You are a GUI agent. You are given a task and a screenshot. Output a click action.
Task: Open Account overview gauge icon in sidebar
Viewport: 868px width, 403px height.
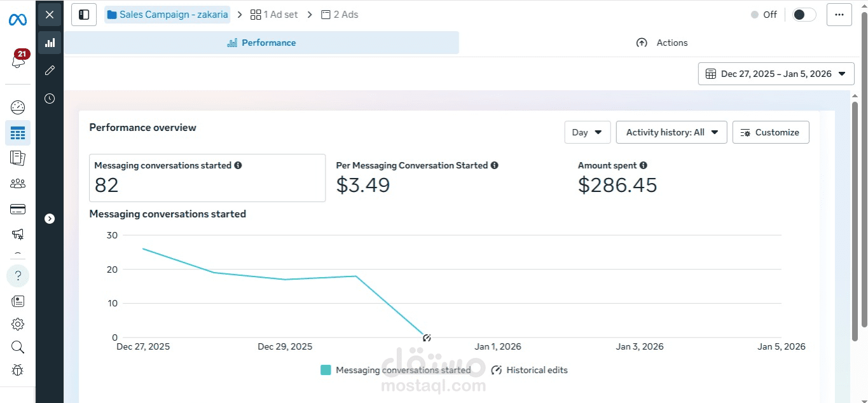18,107
